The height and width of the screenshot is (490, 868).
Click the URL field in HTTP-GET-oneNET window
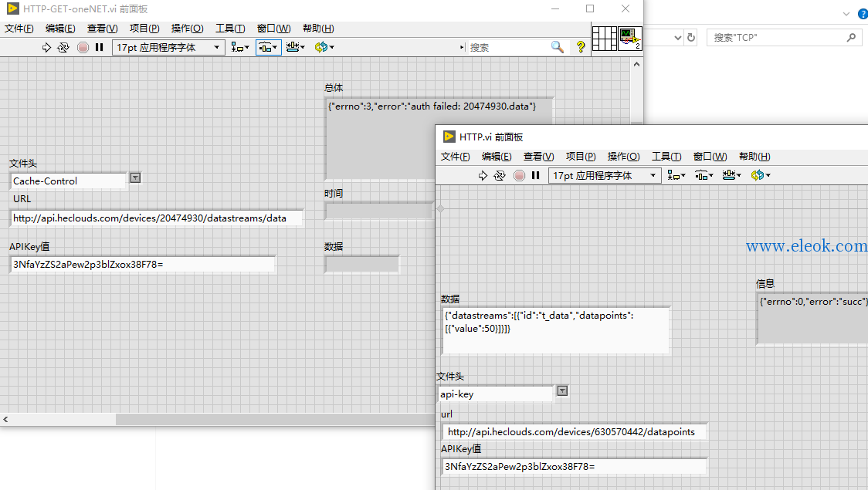click(x=157, y=218)
